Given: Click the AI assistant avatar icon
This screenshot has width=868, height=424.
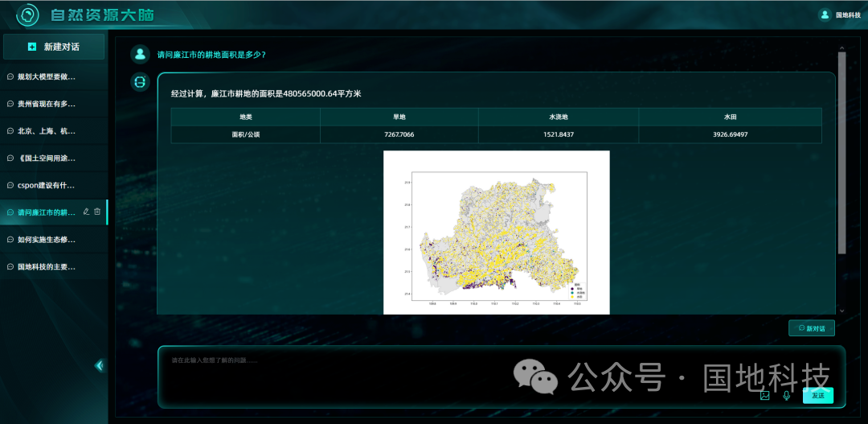Looking at the screenshot, I should [x=140, y=82].
